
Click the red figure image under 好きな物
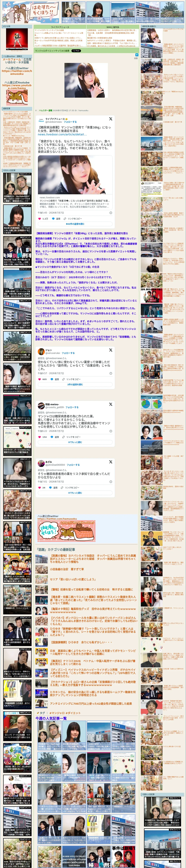point(17,39)
